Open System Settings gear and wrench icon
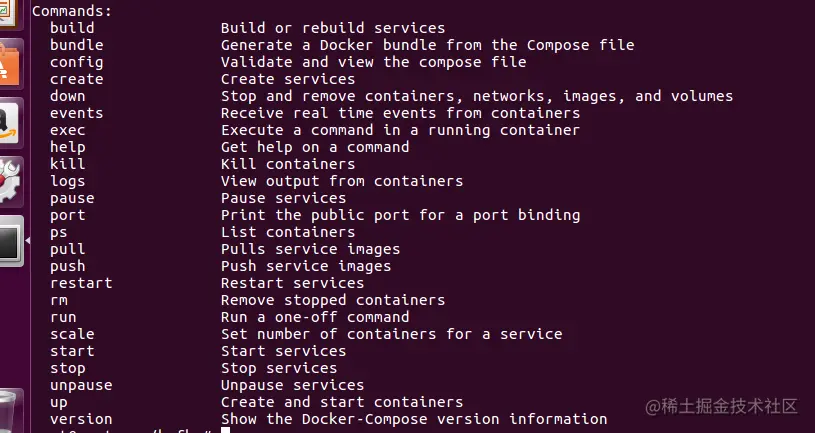This screenshot has width=815, height=433. coord(10,182)
